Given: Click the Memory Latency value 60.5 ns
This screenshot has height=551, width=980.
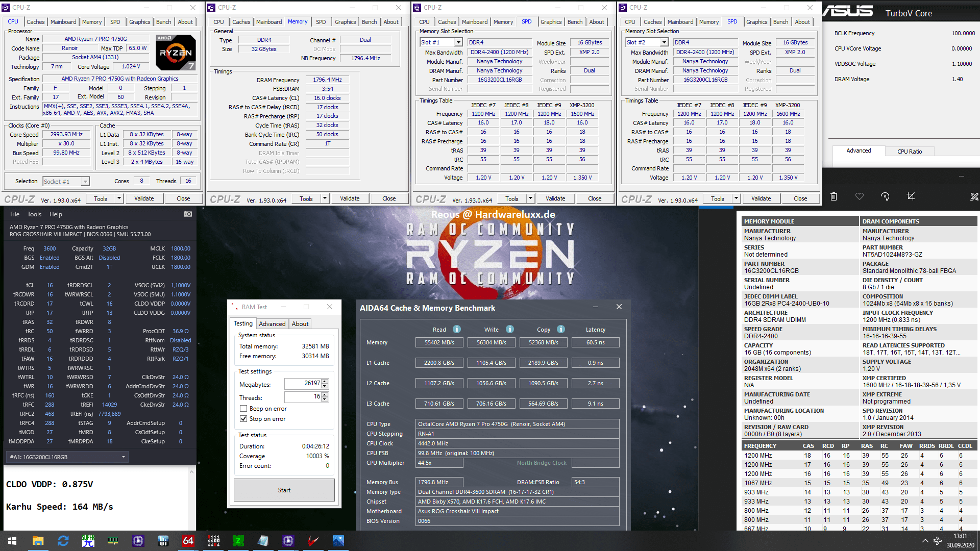Looking at the screenshot, I should click(x=595, y=342).
